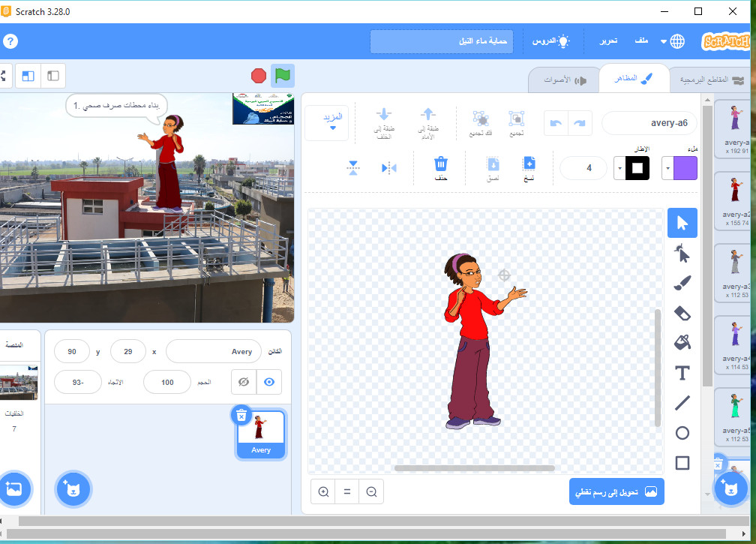This screenshot has width=756, height=544.
Task: Click the outline width field showing 4
Action: coord(583,168)
